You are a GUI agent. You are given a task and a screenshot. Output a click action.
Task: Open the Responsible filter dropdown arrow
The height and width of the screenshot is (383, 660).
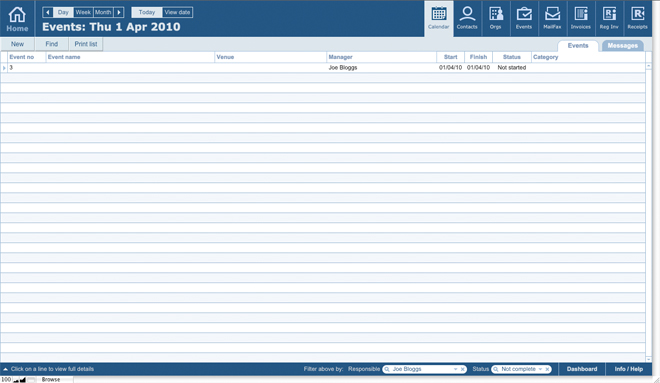click(x=455, y=369)
